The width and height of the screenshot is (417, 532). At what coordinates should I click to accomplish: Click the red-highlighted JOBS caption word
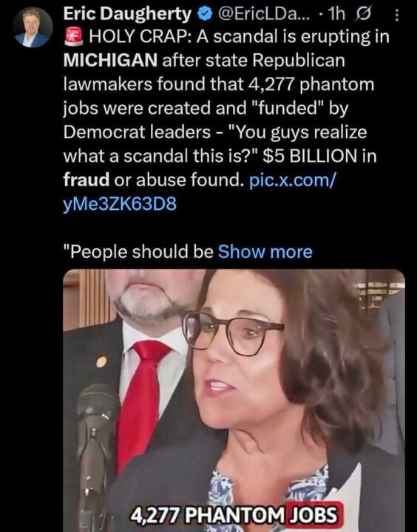coord(313,515)
